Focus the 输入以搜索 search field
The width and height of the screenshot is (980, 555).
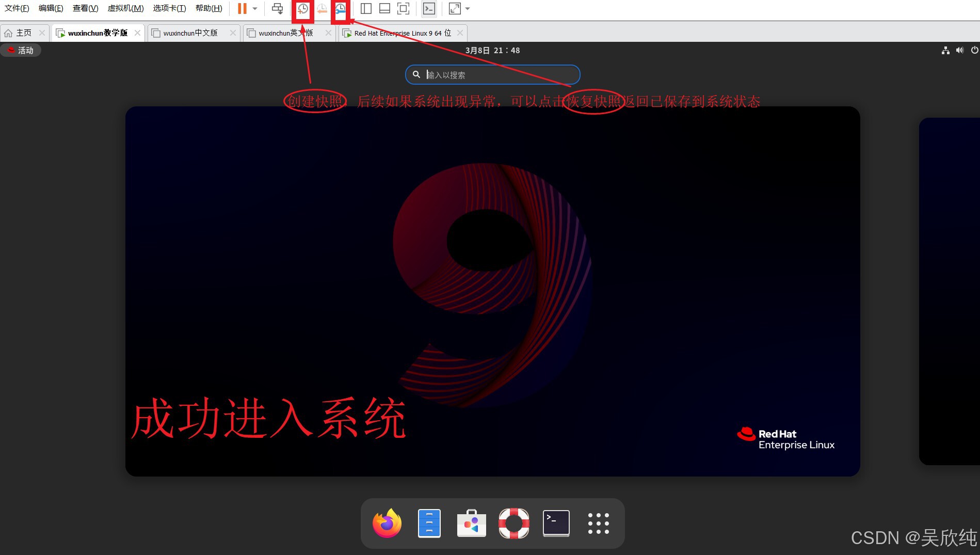click(493, 75)
